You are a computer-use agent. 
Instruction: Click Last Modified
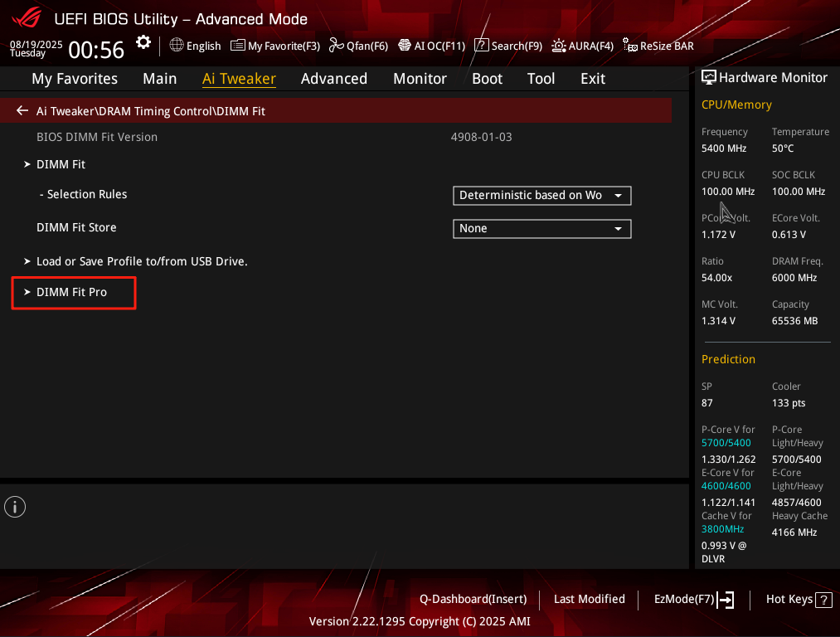(590, 599)
